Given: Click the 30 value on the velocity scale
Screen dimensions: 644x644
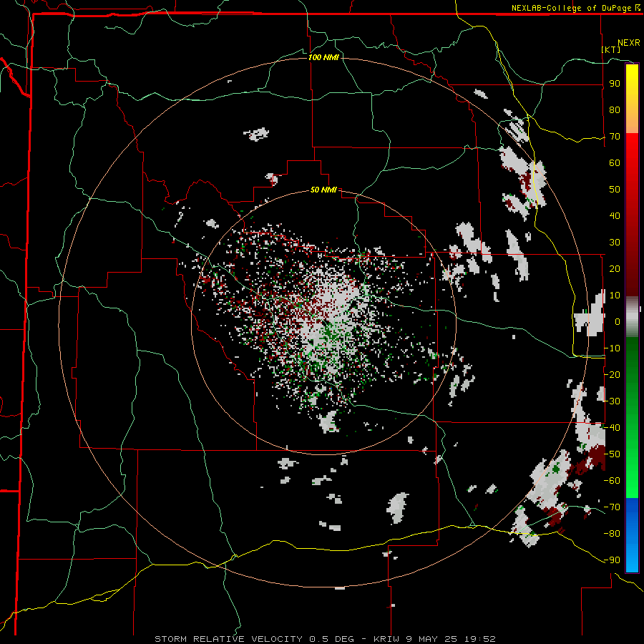Looking at the screenshot, I should [x=615, y=243].
